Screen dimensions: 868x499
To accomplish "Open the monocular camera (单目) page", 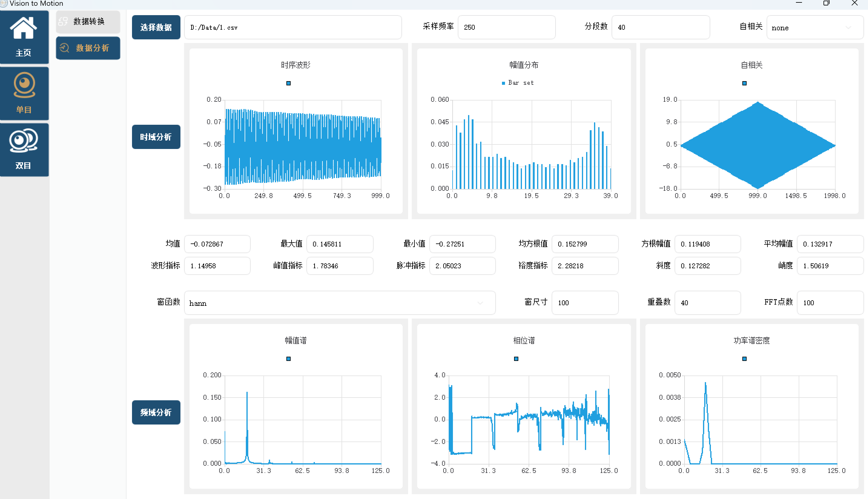I will coord(24,93).
